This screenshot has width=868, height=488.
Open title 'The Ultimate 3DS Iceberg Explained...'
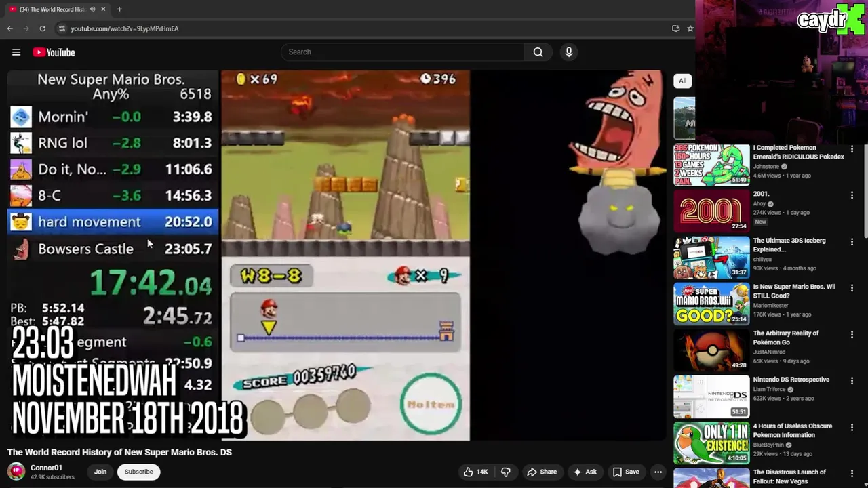click(789, 245)
